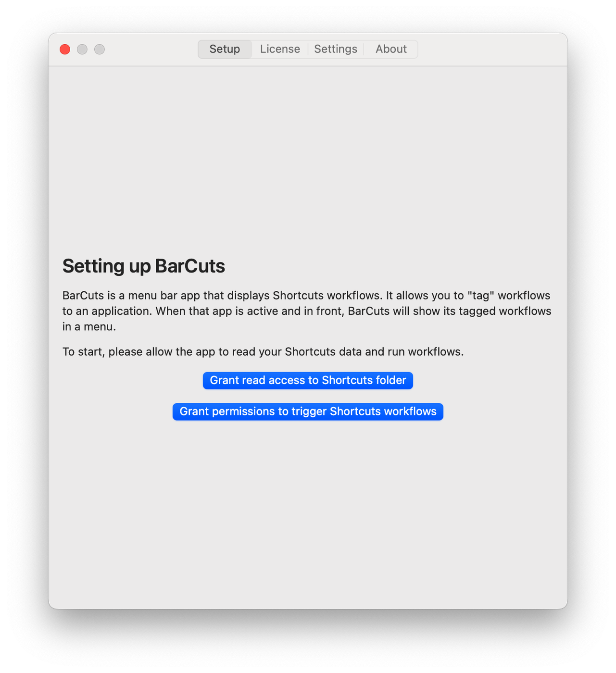Grant permissions to trigger Shortcuts workflows
The width and height of the screenshot is (616, 673).
tap(308, 411)
